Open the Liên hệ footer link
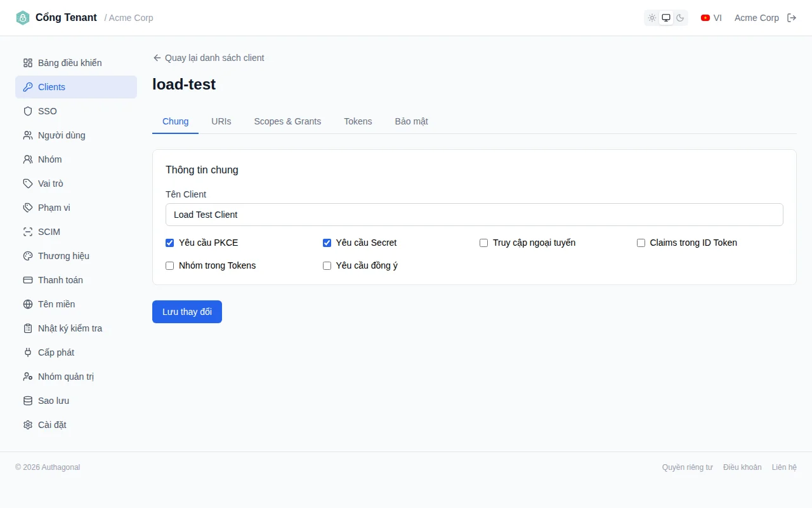This screenshot has width=812, height=508. click(x=784, y=467)
